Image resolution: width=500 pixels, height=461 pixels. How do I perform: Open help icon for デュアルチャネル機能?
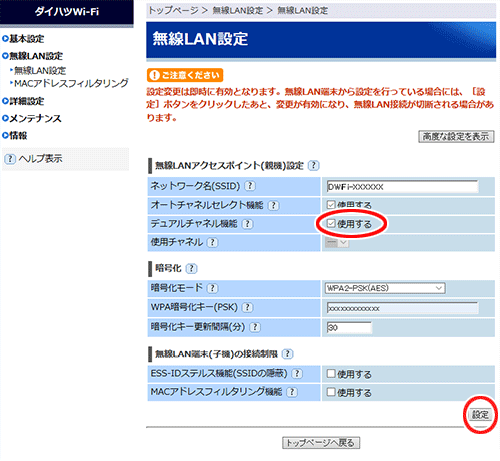247,224
